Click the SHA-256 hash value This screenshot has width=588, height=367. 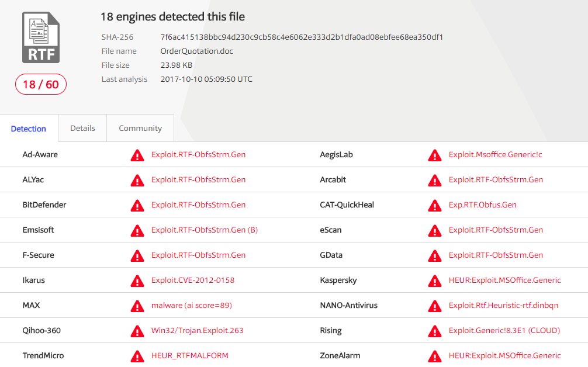[302, 37]
